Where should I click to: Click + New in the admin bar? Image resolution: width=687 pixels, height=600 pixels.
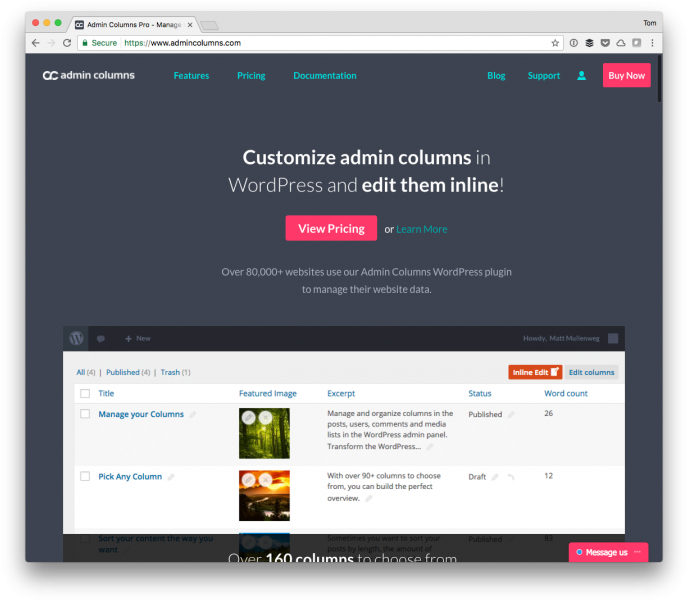point(138,338)
